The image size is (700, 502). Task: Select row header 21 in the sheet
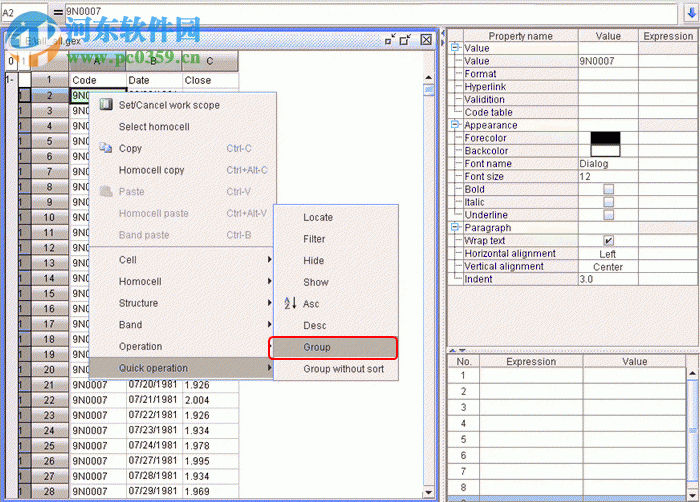[x=48, y=385]
